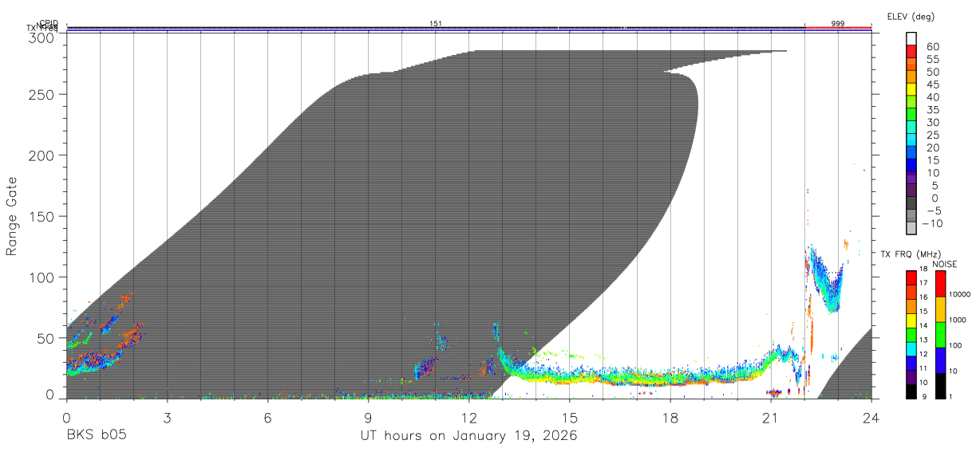Click the x-axis tick label '24'
980x452 pixels.
871,417
